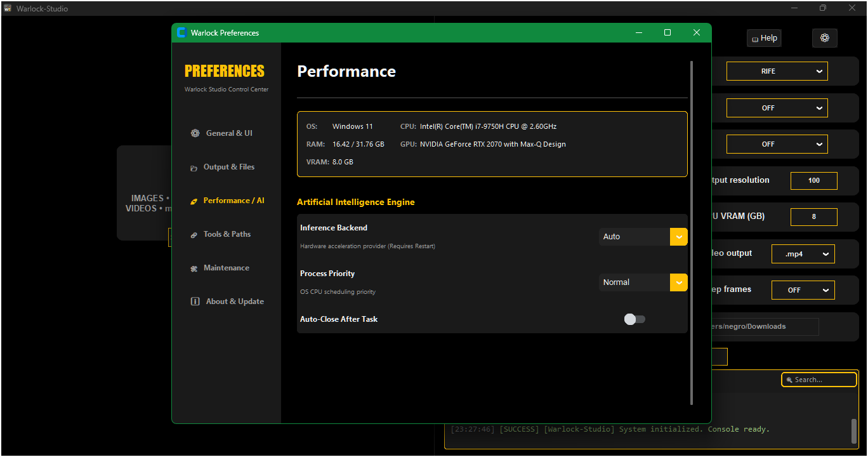Click the "Process Priority" setting label
This screenshot has width=868, height=457.
coord(327,274)
